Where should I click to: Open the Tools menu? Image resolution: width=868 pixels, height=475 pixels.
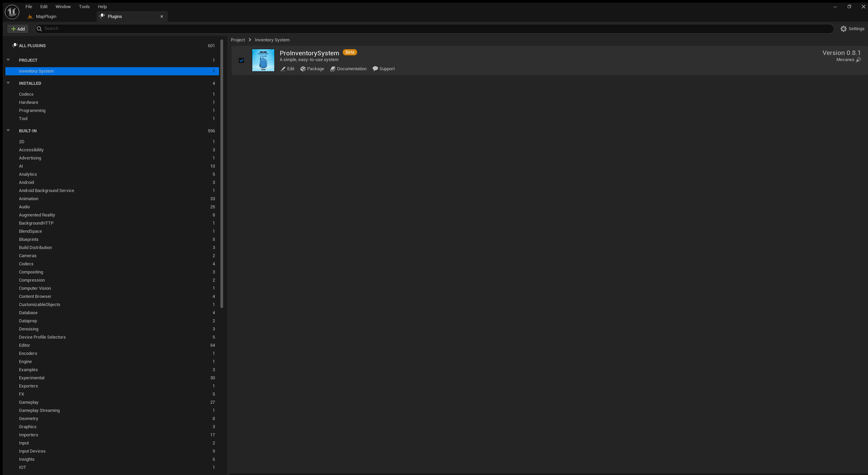84,6
